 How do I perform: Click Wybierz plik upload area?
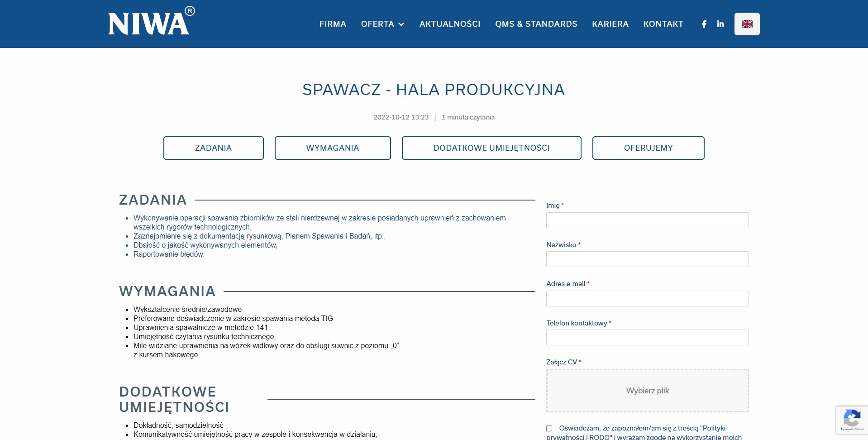coord(648,391)
